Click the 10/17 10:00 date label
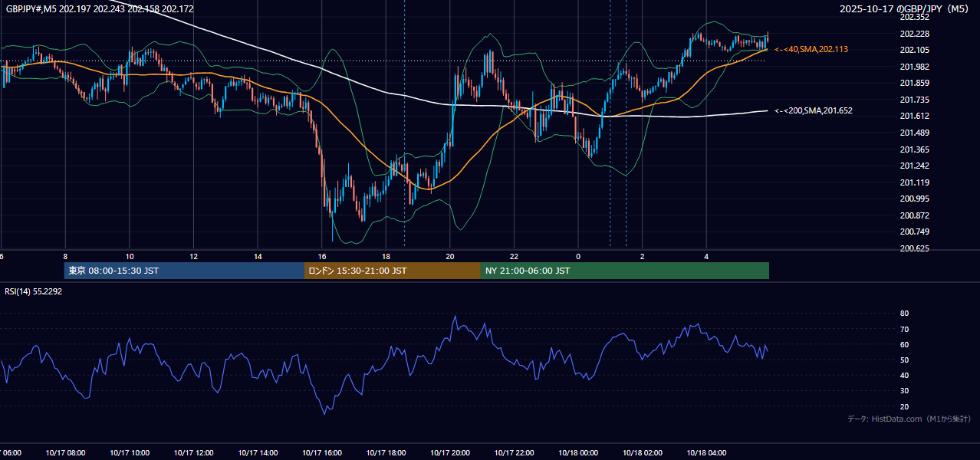 [x=130, y=453]
